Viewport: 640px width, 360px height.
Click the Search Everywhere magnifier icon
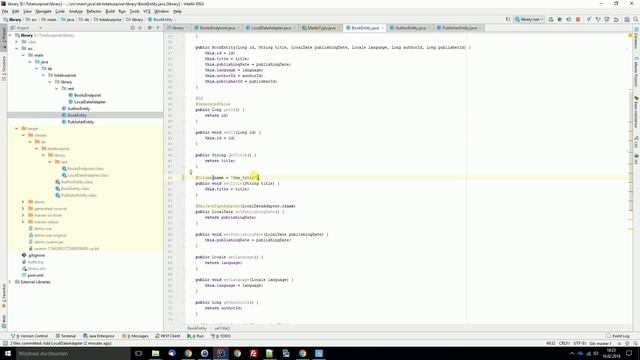click(x=636, y=19)
